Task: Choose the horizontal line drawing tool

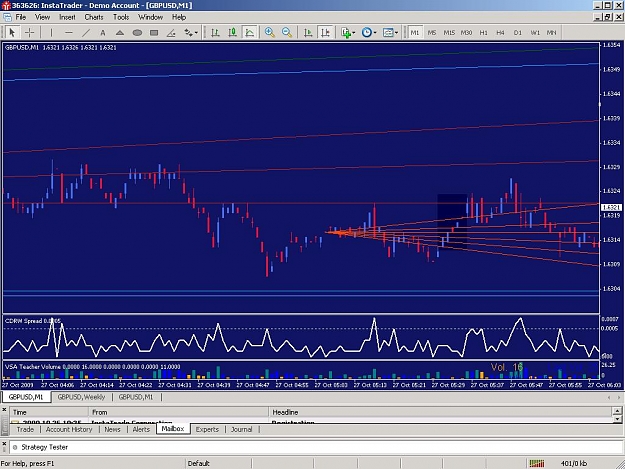Action: click(69, 33)
